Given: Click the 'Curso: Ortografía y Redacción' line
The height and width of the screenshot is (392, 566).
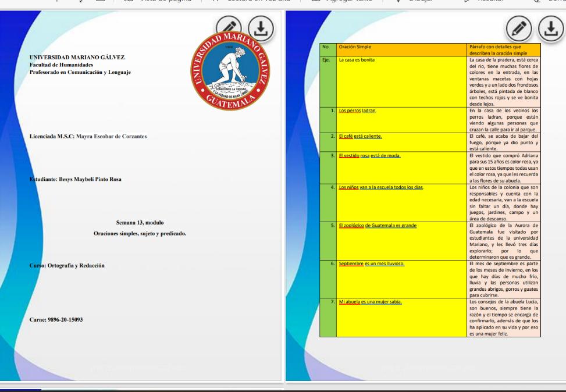Looking at the screenshot, I should (67, 265).
